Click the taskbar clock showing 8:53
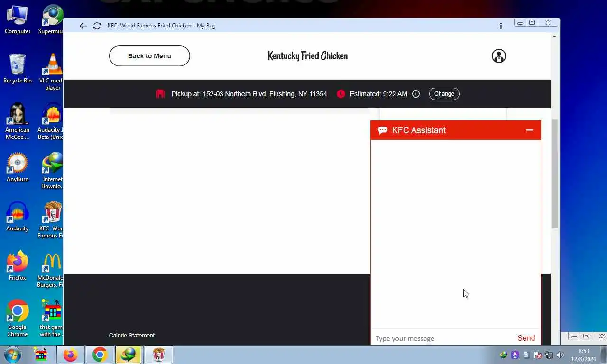 (x=584, y=355)
